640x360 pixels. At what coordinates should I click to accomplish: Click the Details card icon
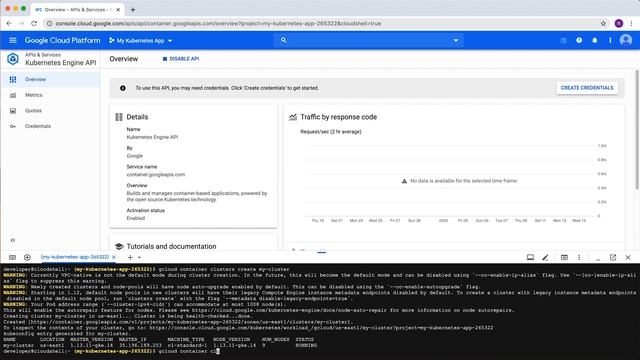coord(119,117)
